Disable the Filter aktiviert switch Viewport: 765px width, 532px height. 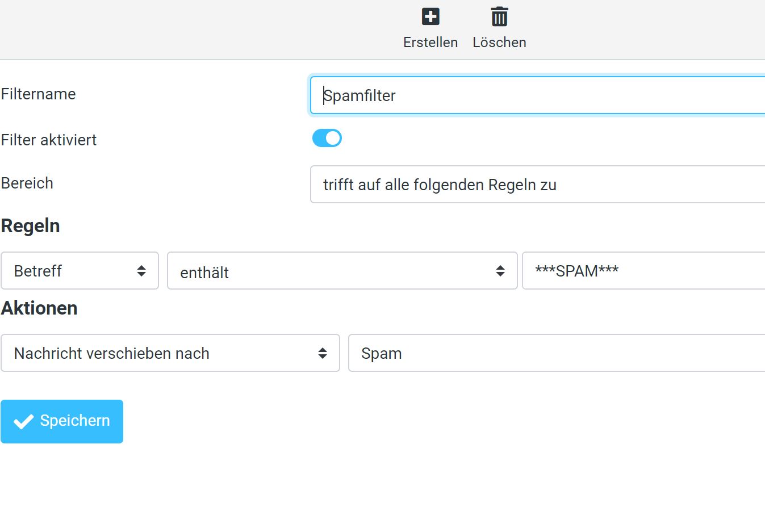327,138
